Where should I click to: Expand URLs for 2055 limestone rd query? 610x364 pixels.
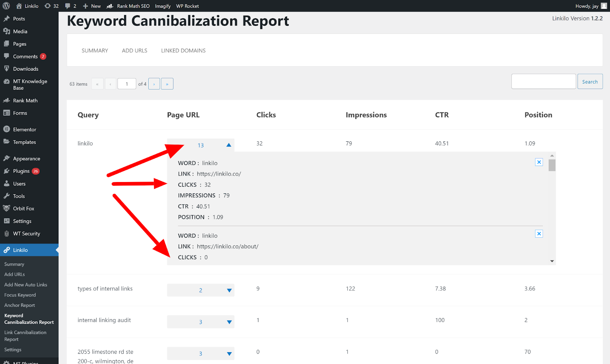pos(201,353)
